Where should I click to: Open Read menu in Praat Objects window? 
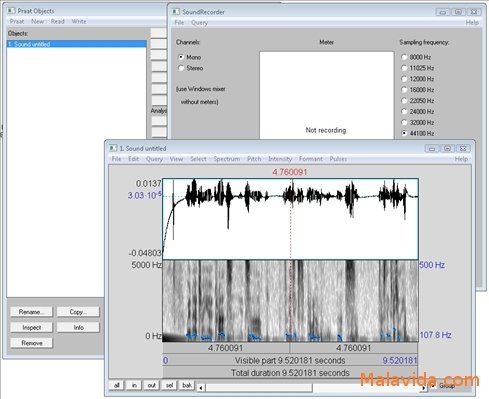coord(58,21)
